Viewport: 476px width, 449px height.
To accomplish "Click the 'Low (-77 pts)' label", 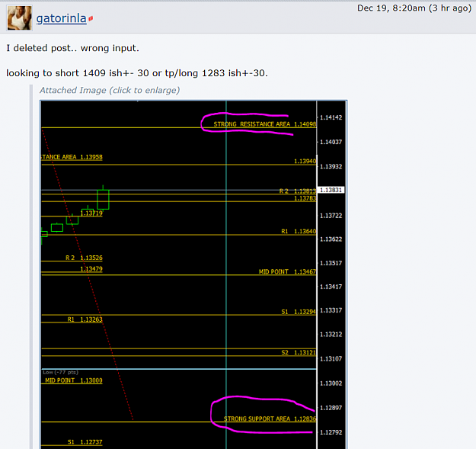I will 60,372.
